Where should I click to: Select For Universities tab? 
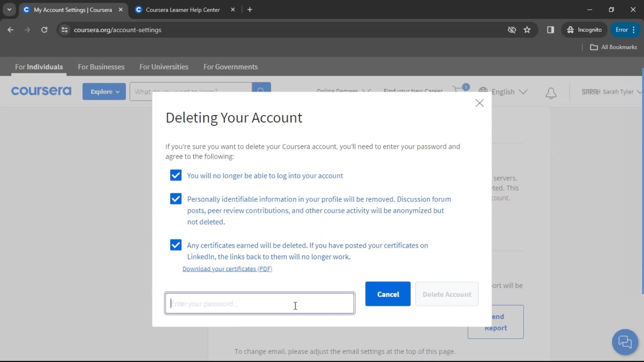(x=164, y=67)
